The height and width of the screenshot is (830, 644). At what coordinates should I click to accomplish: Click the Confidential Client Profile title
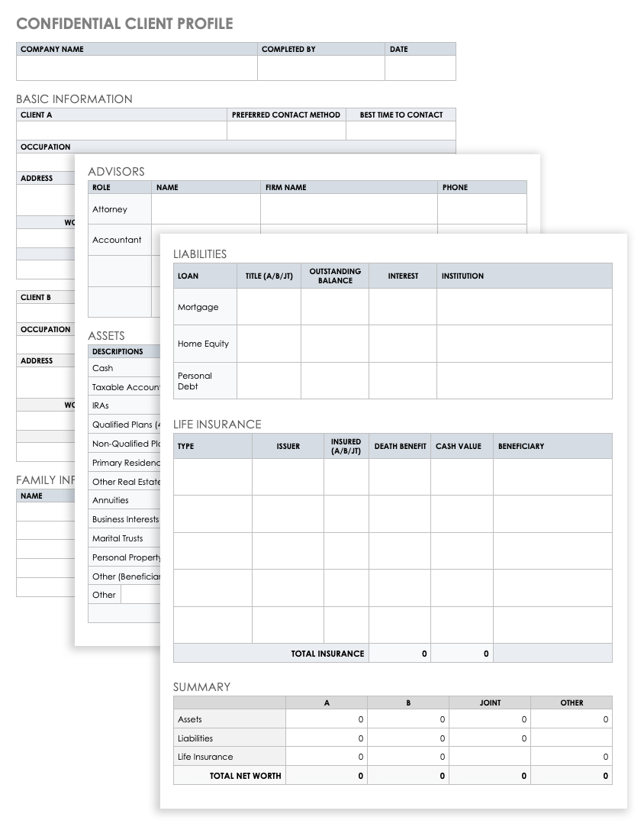(x=124, y=24)
